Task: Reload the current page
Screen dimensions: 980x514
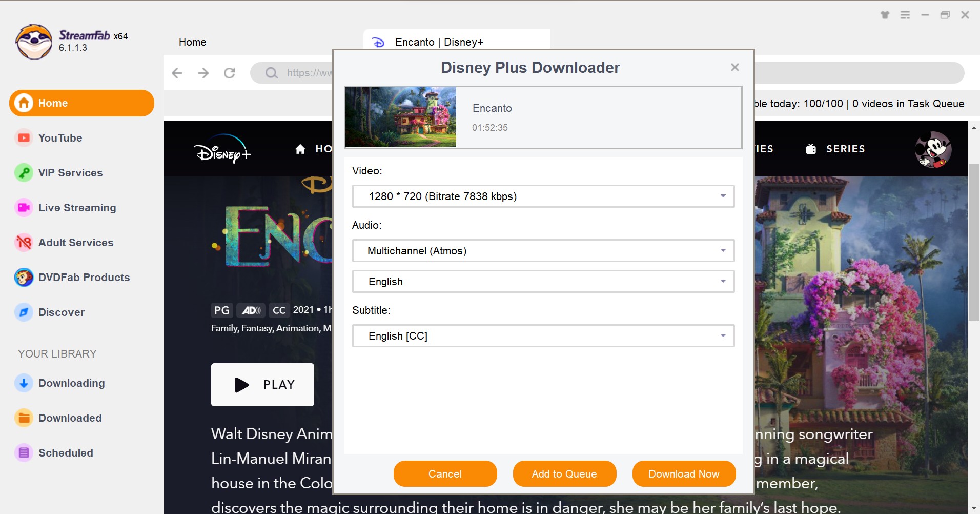Action: [x=230, y=73]
